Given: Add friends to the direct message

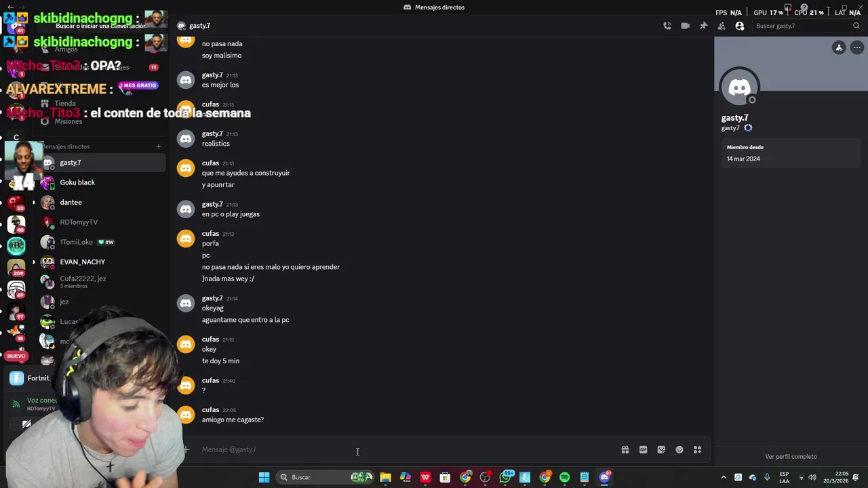Looking at the screenshot, I should pos(722,26).
